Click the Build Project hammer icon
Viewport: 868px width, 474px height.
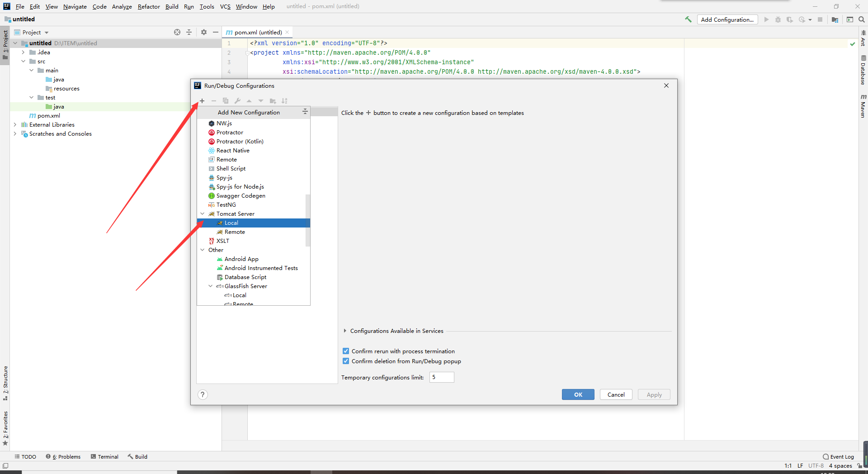pos(688,19)
